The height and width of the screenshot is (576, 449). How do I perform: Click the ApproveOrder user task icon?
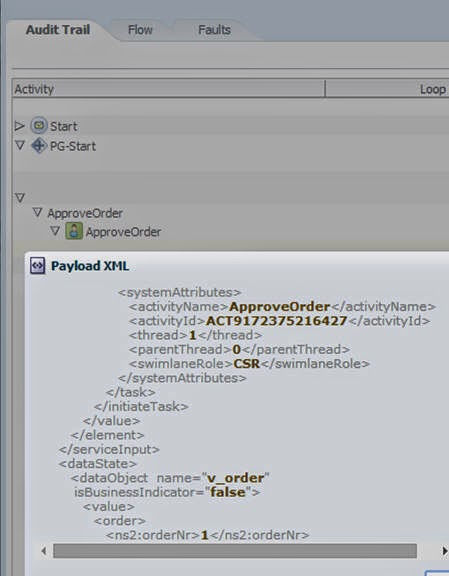click(74, 231)
